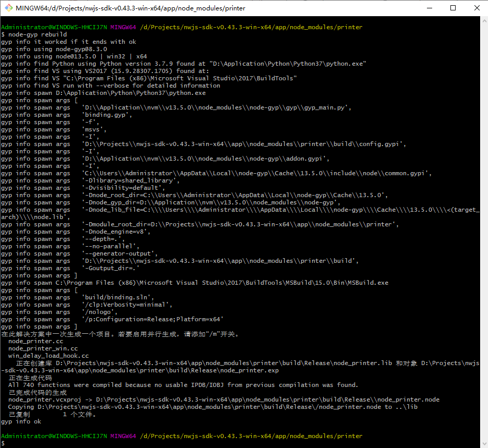This screenshot has height=448, width=488.
Task: Click the '/nologo' argument line
Action: click(x=59, y=312)
